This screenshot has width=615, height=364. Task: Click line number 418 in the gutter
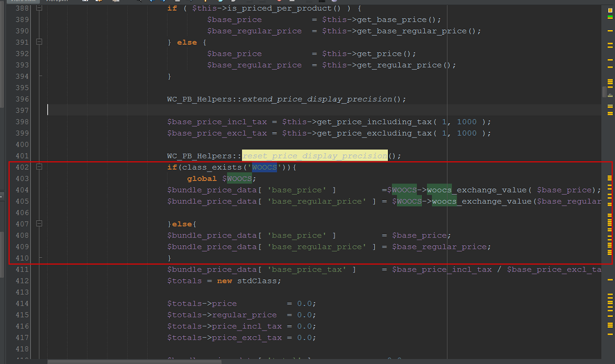22,349
